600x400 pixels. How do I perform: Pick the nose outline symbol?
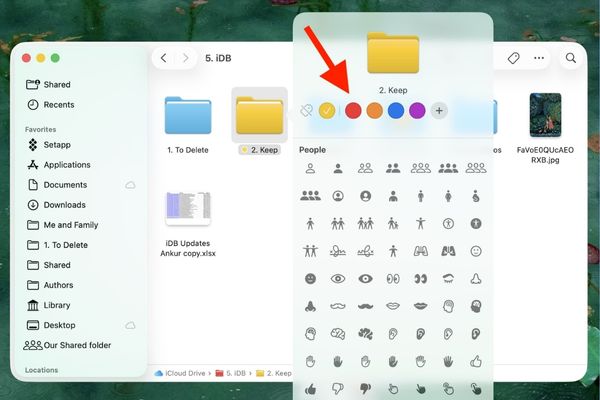[x=476, y=279]
